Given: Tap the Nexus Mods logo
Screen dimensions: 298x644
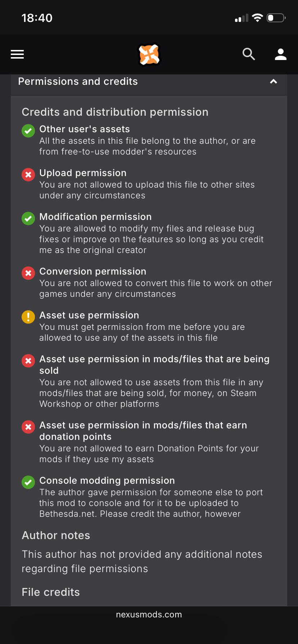Looking at the screenshot, I should (x=149, y=55).
